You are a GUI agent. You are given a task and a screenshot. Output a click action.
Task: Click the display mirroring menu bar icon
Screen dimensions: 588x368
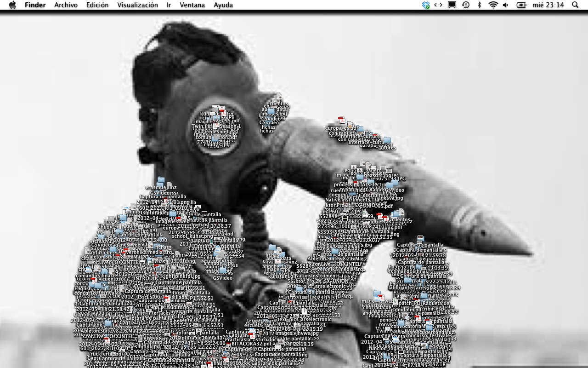(x=452, y=5)
